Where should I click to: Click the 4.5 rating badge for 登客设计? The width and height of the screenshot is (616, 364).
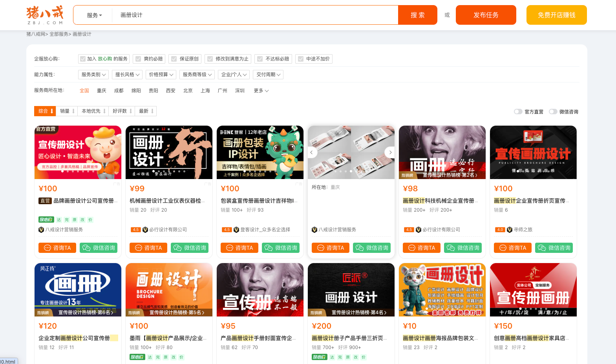pyautogui.click(x=227, y=230)
